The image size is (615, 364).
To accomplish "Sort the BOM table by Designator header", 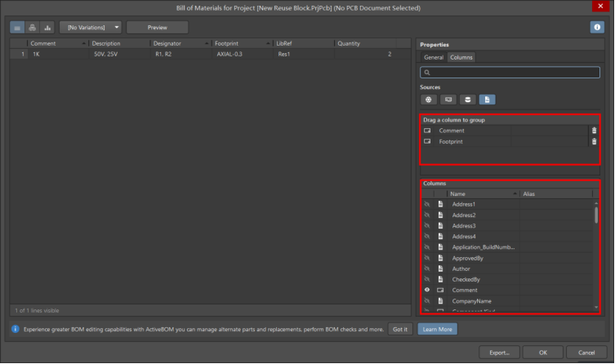I will tap(180, 43).
